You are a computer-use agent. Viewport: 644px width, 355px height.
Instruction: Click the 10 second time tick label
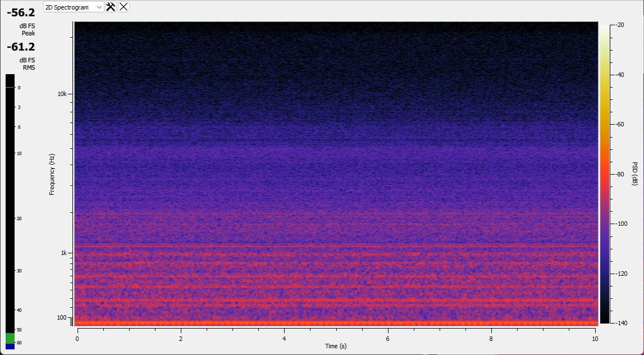pyautogui.click(x=595, y=339)
